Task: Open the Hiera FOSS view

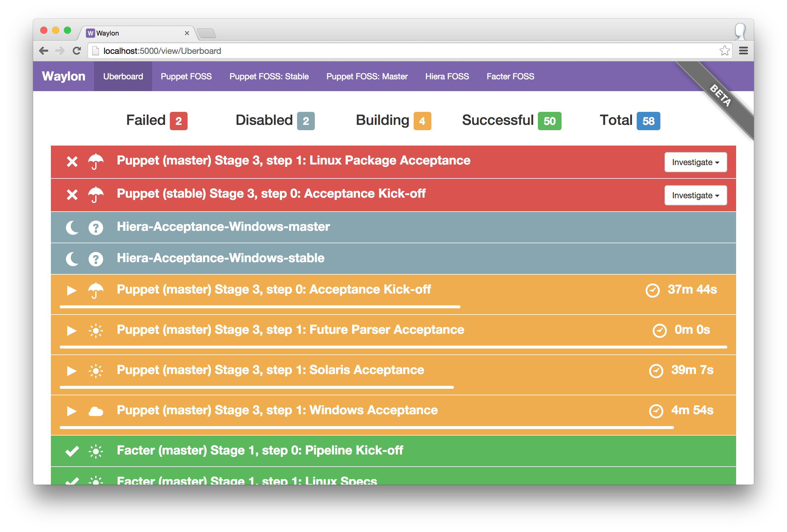Action: (x=447, y=77)
